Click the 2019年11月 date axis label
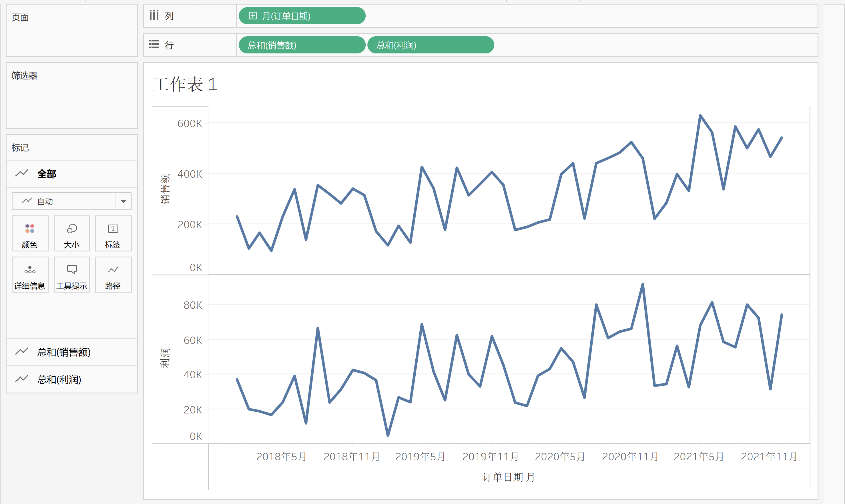 491,457
